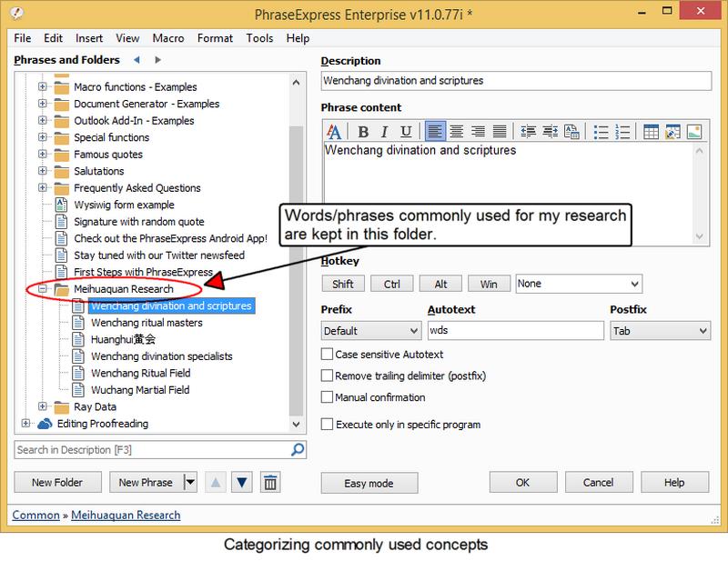The height and width of the screenshot is (561, 728).
Task: Switch to Easy mode
Action: [x=369, y=483]
